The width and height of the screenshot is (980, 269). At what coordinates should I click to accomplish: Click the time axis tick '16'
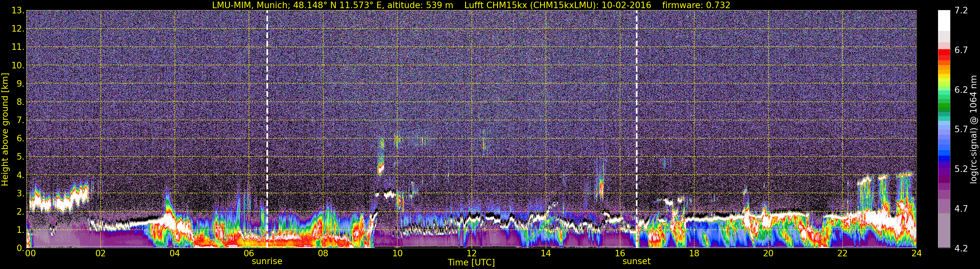pyautogui.click(x=620, y=253)
